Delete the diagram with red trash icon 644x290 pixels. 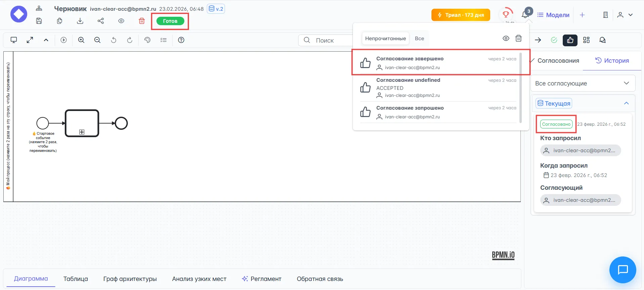(x=142, y=21)
